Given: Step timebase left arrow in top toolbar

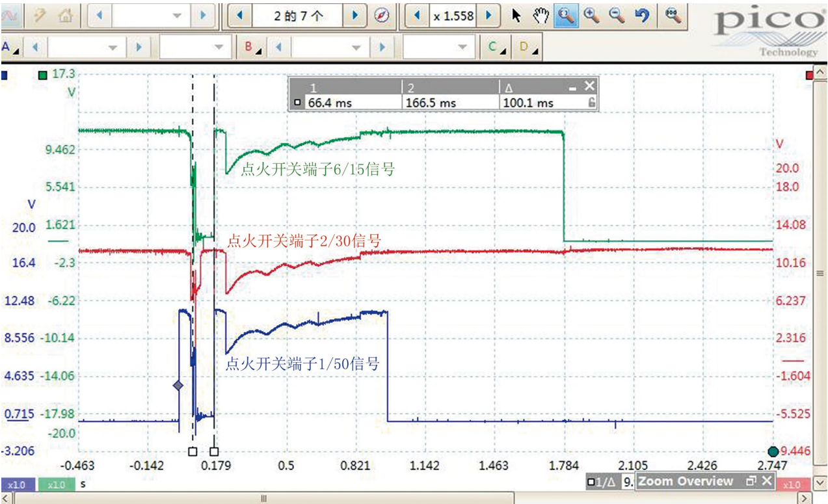Looking at the screenshot, I should pos(99,16).
